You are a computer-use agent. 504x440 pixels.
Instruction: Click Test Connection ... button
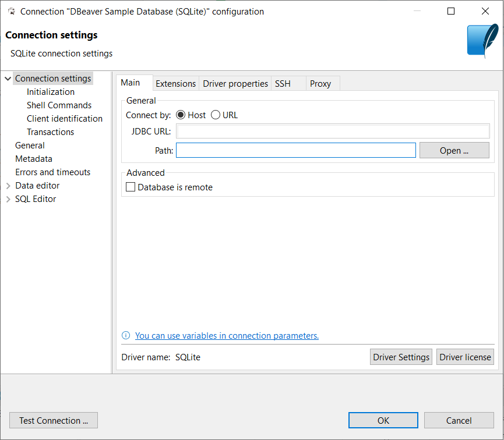click(x=54, y=420)
